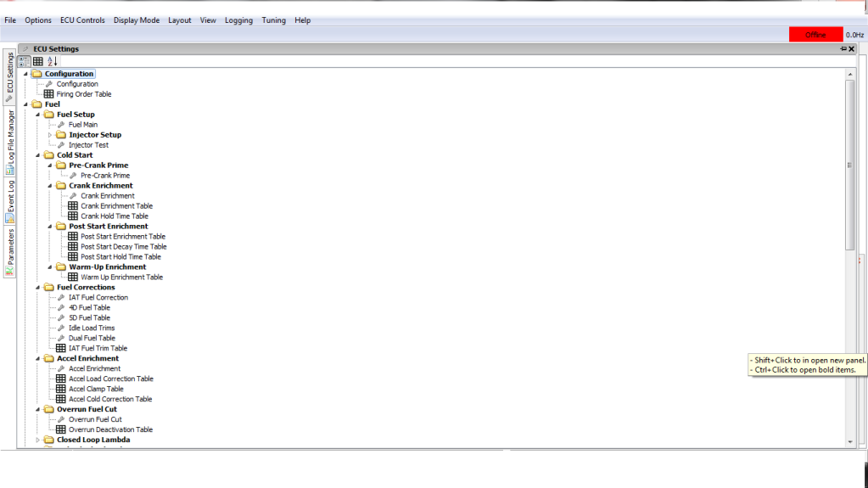Screen dimensions: 868x488
Task: Click Crank Hold Time Table grid icon
Action: coord(73,216)
